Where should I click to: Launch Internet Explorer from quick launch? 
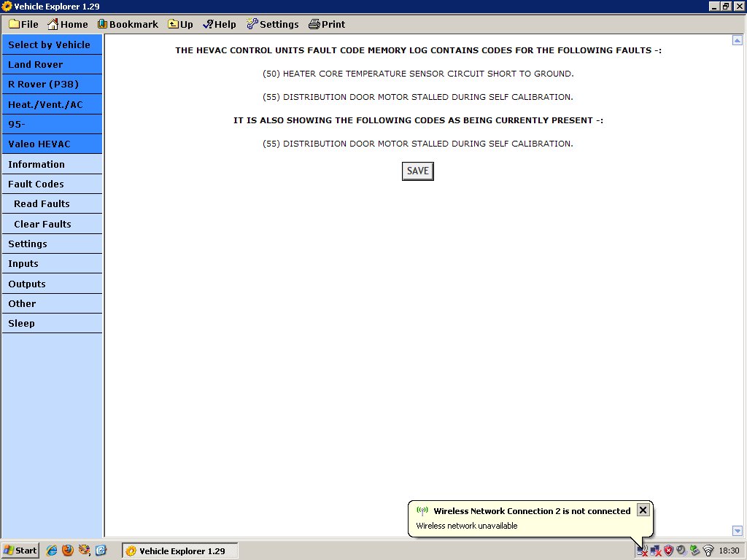point(52,551)
